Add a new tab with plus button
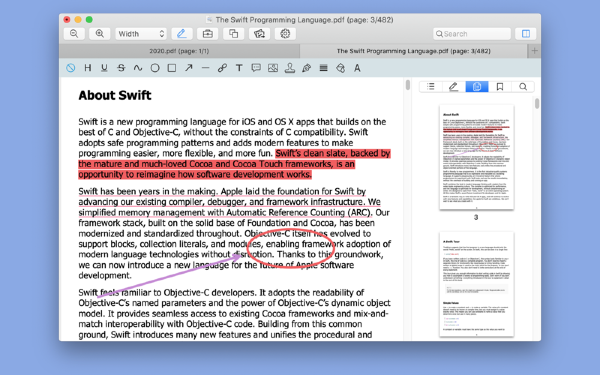 click(x=535, y=51)
